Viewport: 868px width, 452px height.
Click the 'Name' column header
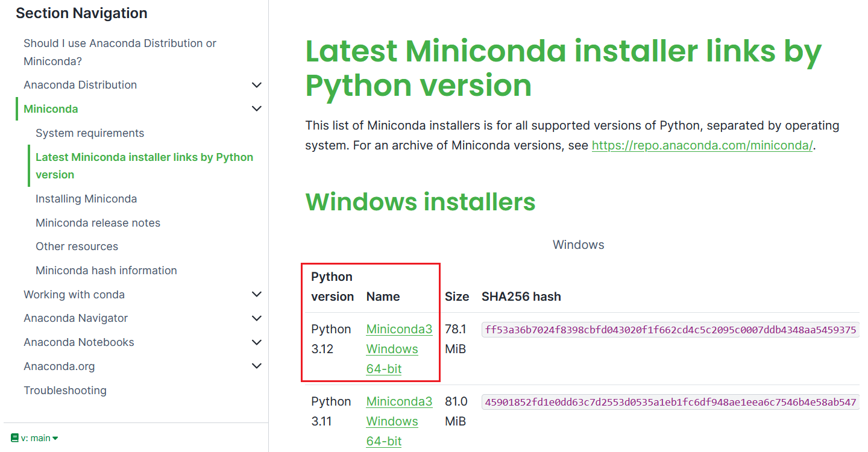point(383,297)
